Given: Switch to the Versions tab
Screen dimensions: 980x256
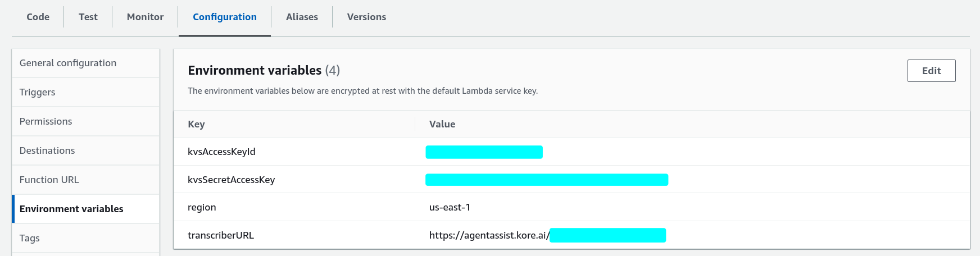Looking at the screenshot, I should 366,17.
